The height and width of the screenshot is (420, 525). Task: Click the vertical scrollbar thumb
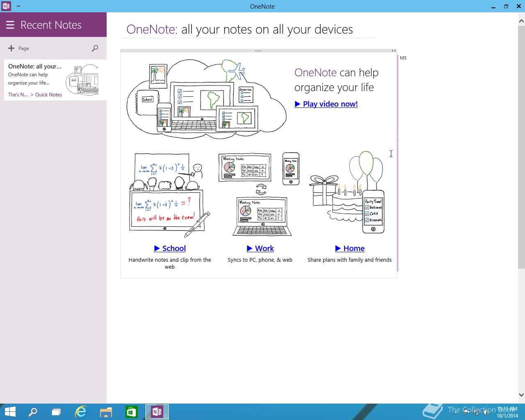click(521, 146)
